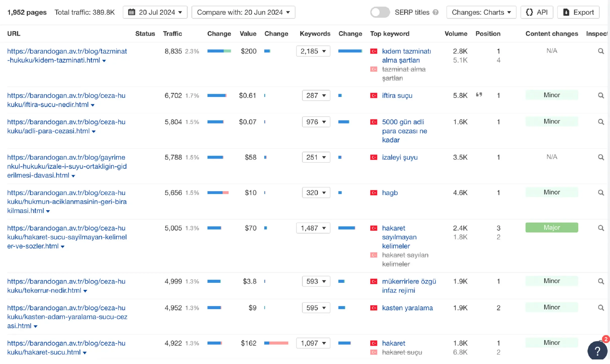This screenshot has height=364, width=610.
Task: Expand the Changes: Charts dropdown
Action: [x=481, y=12]
